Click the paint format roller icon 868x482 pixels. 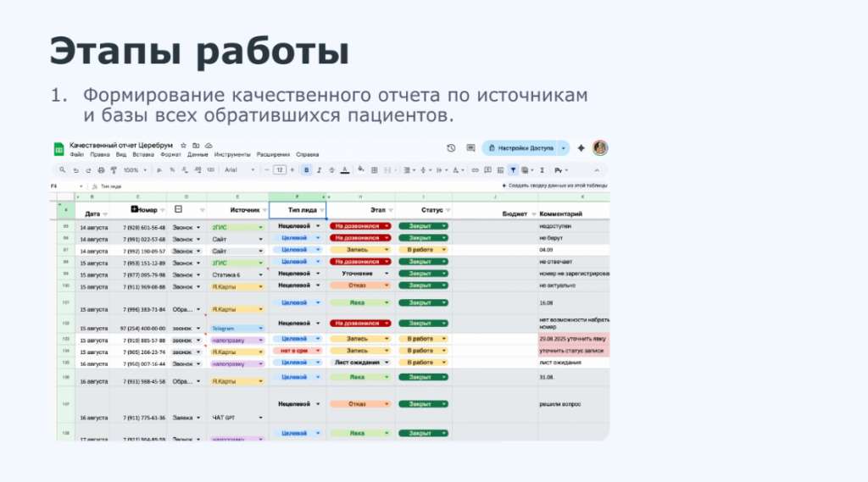(x=114, y=170)
